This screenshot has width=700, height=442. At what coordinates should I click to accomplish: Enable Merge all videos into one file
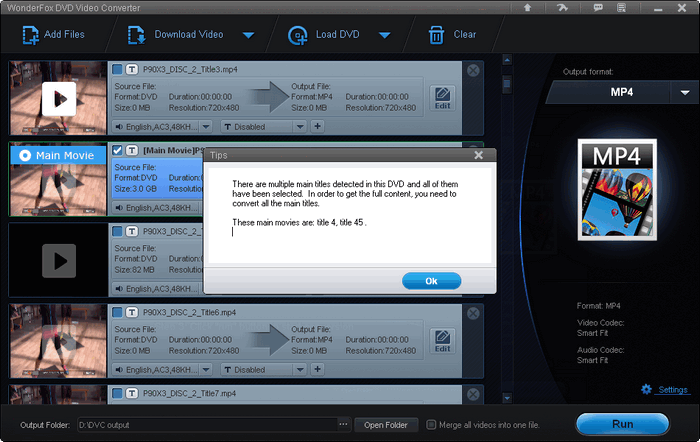pos(431,425)
